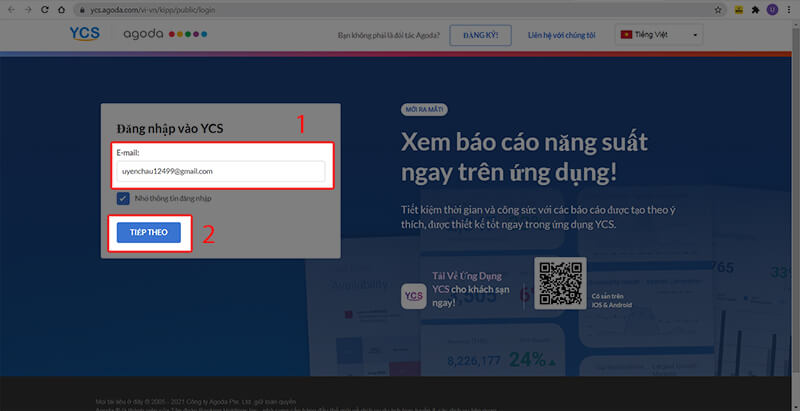Click the browser address bar URL
The height and width of the screenshot is (411, 800).
(150, 8)
